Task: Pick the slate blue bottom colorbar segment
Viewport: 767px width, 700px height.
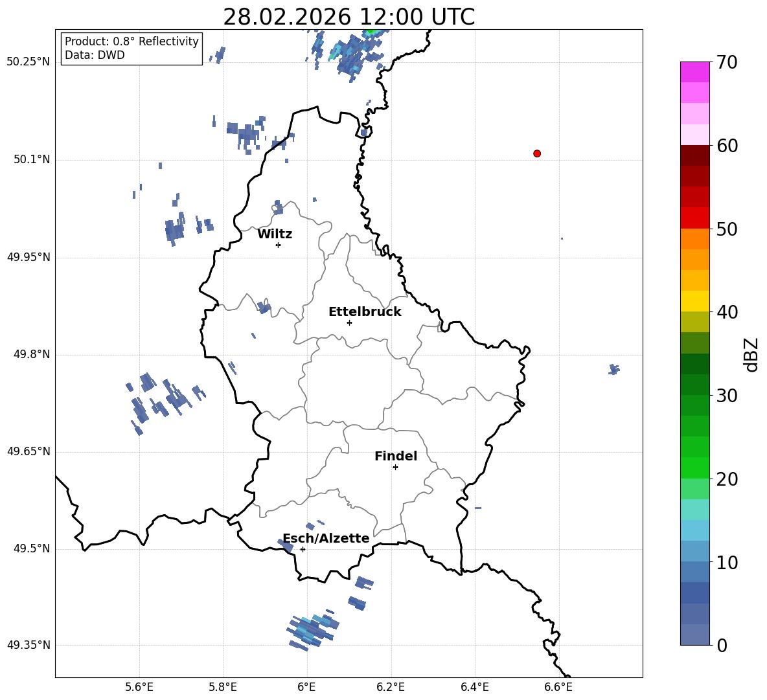Action: coord(695,635)
